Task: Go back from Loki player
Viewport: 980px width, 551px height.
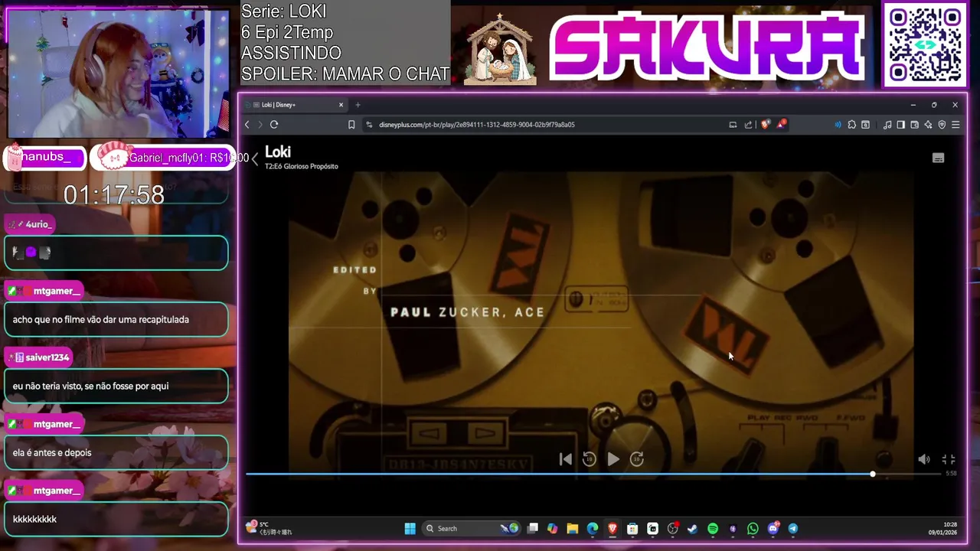Action: [x=255, y=158]
